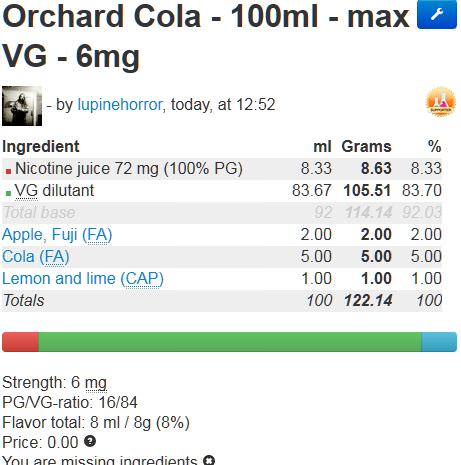Viewport: 461px width, 465px height.
Task: Click the missing ingredients info icon
Action: tap(209, 460)
